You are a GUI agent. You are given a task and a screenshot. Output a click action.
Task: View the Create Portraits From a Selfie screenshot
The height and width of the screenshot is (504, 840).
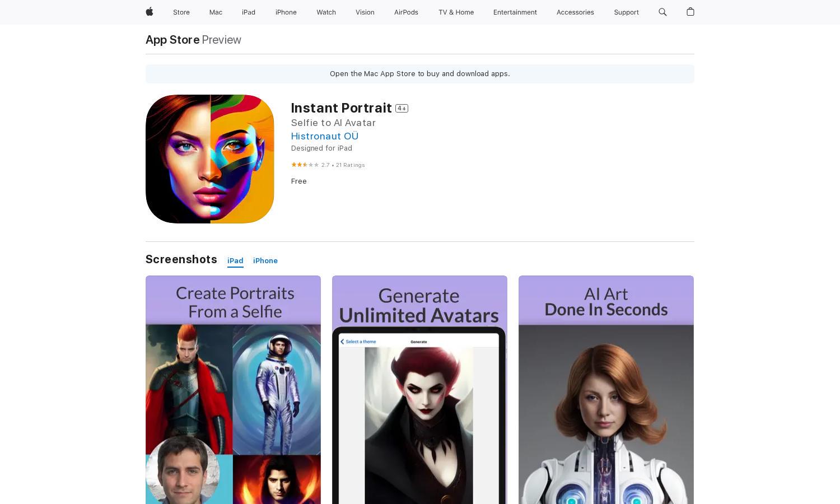tap(233, 390)
